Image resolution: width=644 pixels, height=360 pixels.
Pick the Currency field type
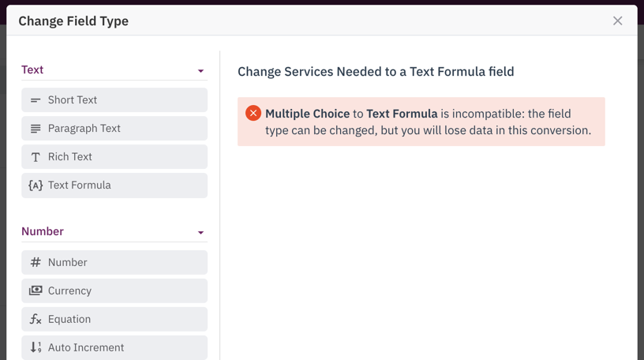pyautogui.click(x=114, y=291)
